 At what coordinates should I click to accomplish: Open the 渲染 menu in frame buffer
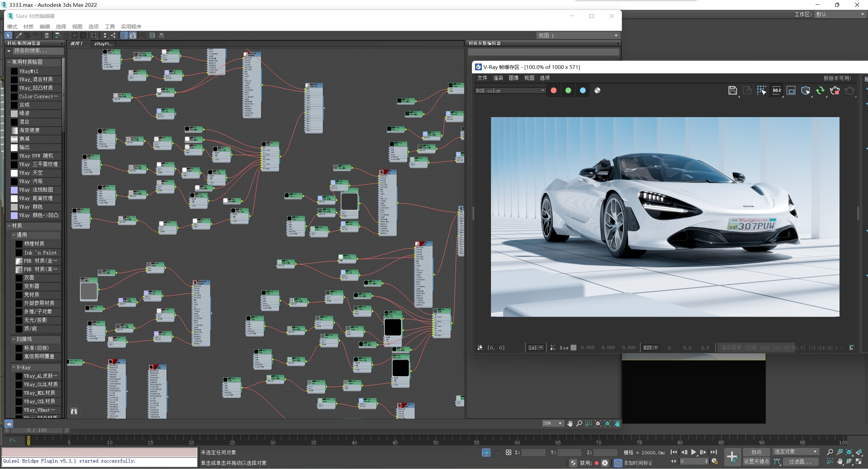497,78
